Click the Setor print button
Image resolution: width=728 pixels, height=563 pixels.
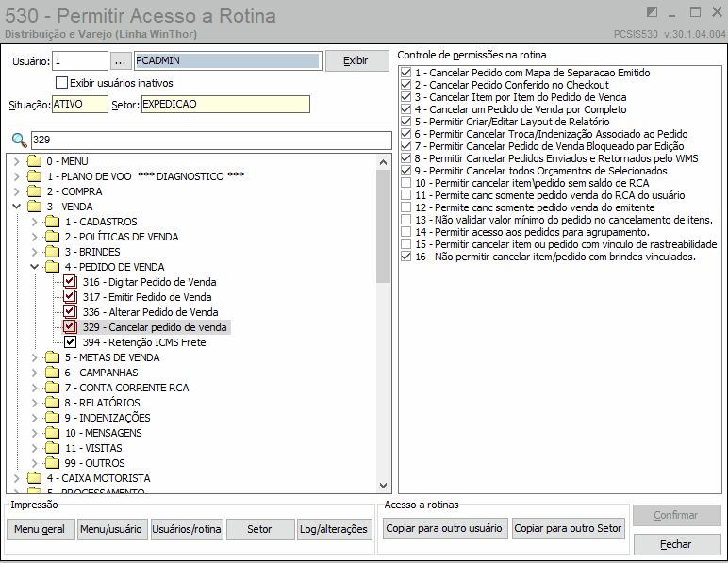point(260,530)
